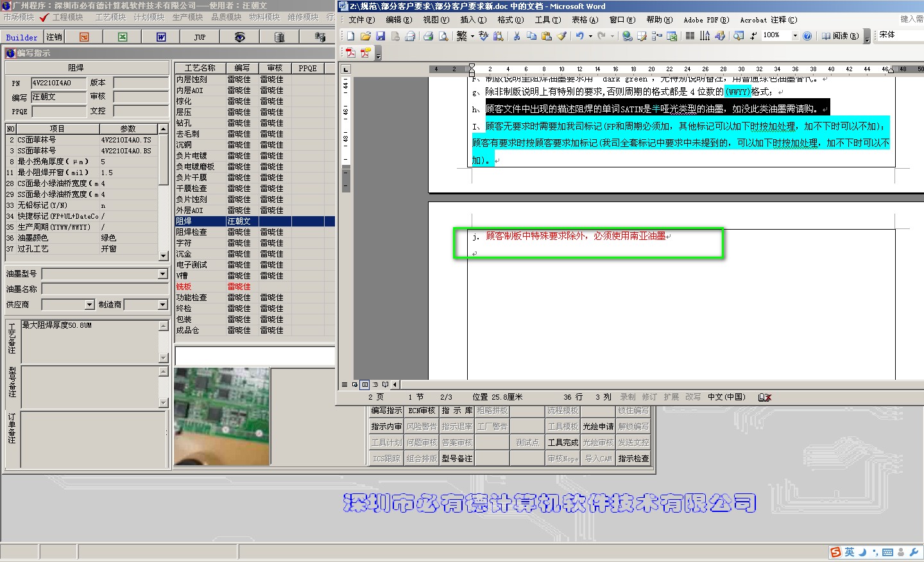Click the Show/Hide paragraph marks icon
The width and height of the screenshot is (924, 562).
[753, 36]
